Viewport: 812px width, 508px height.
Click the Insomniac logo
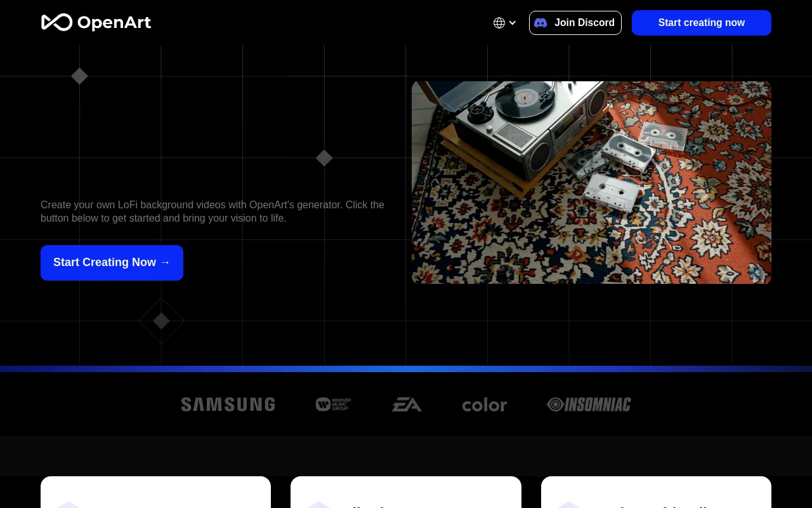pos(589,404)
